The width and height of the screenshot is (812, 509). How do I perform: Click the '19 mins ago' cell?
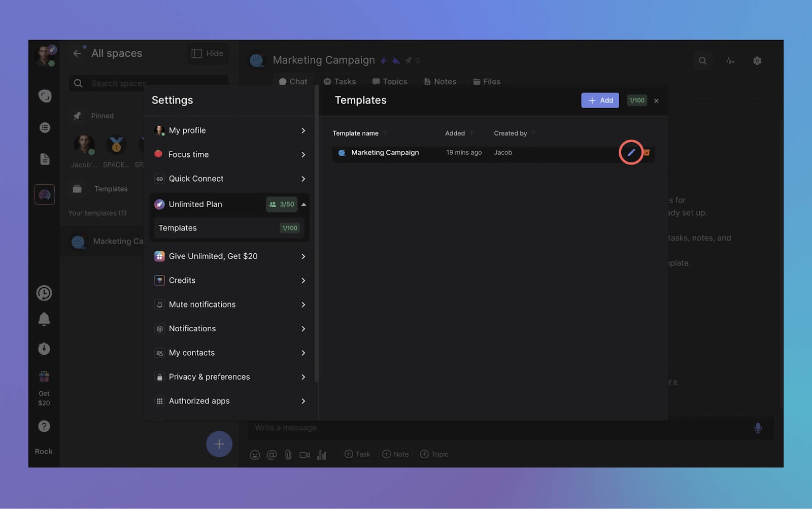click(x=464, y=152)
